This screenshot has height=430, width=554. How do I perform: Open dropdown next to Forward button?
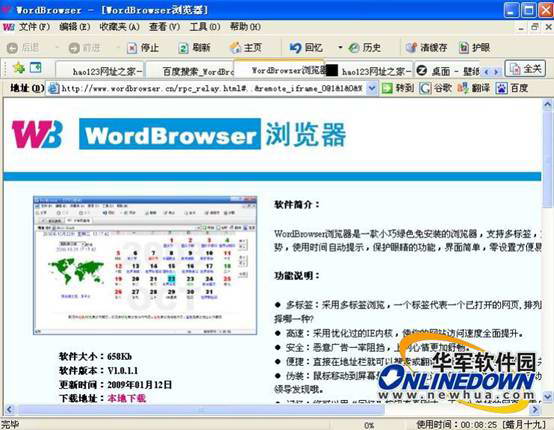[x=118, y=48]
